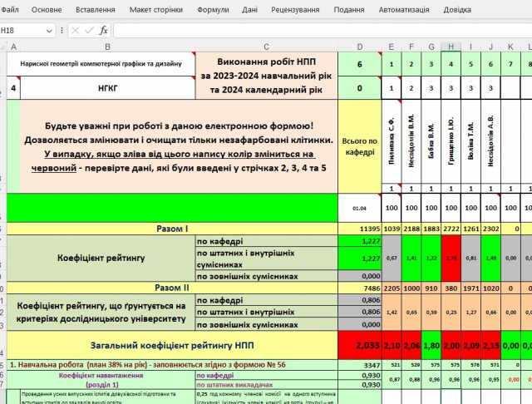Open the Автоматизація tab
The image size is (532, 404).
coord(404,9)
